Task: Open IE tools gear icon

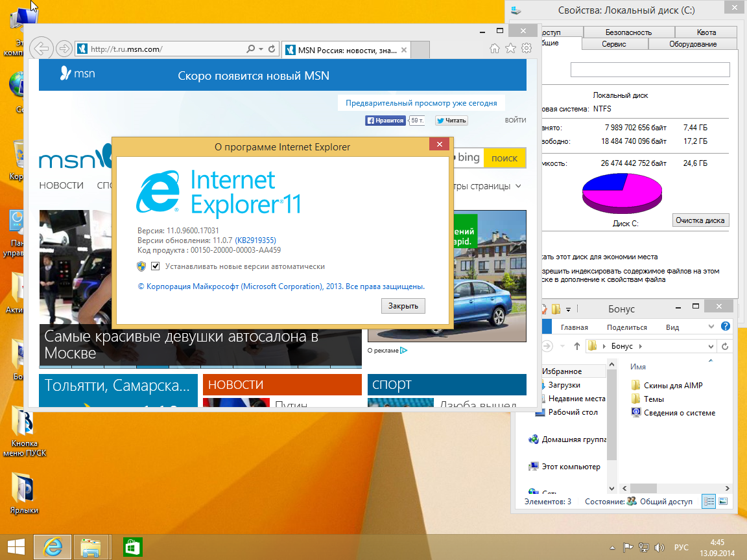Action: click(527, 48)
